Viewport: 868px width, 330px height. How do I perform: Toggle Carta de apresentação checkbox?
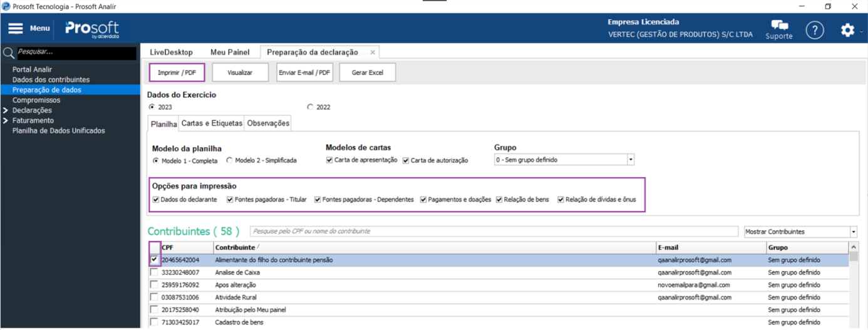pyautogui.click(x=329, y=160)
